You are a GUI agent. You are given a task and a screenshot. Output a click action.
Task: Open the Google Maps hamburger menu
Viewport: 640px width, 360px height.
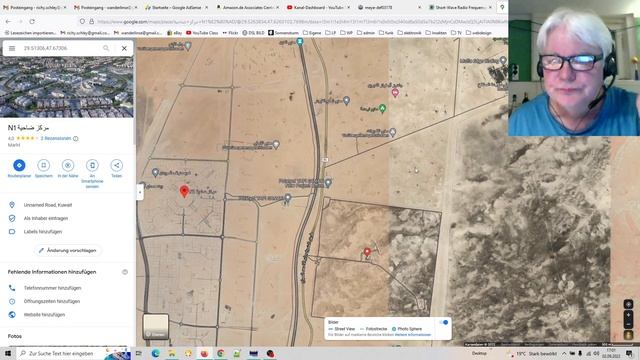pos(12,48)
